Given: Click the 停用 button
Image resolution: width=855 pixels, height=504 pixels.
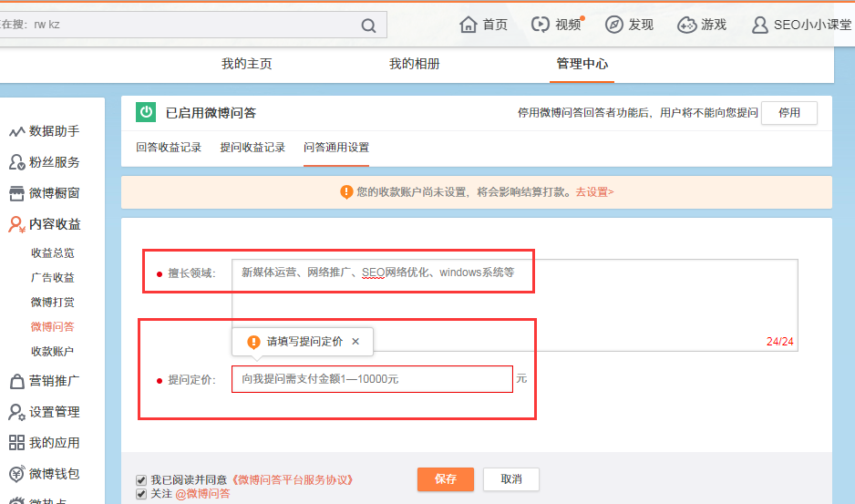Looking at the screenshot, I should pyautogui.click(x=789, y=113).
